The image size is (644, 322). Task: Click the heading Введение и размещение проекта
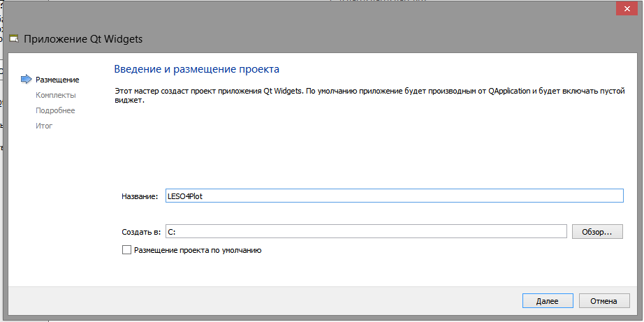197,69
